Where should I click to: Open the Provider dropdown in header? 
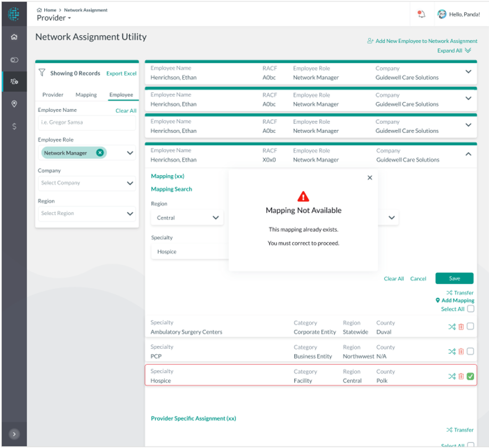click(x=54, y=18)
